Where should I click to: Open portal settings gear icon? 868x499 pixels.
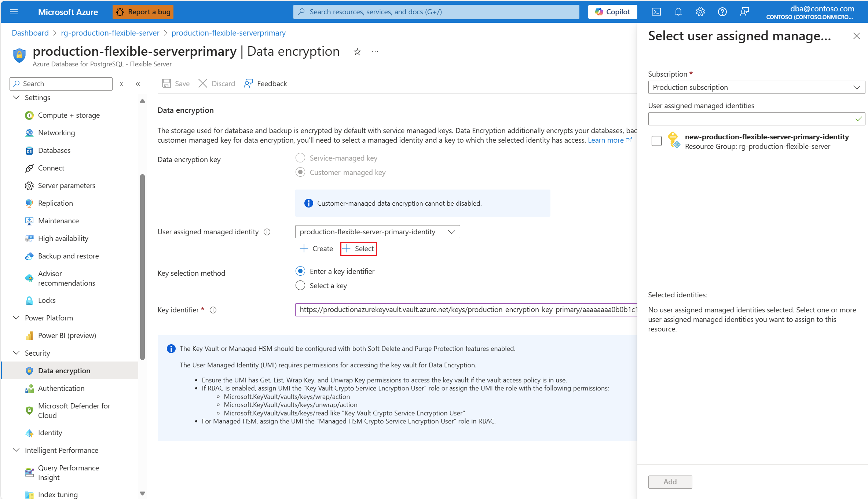(x=700, y=12)
